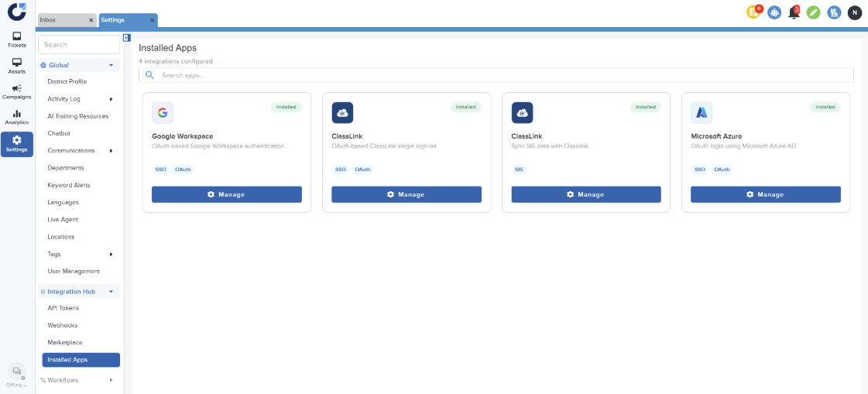Click the notifications bell icon
Viewport: 868px width, 394px height.
[794, 12]
